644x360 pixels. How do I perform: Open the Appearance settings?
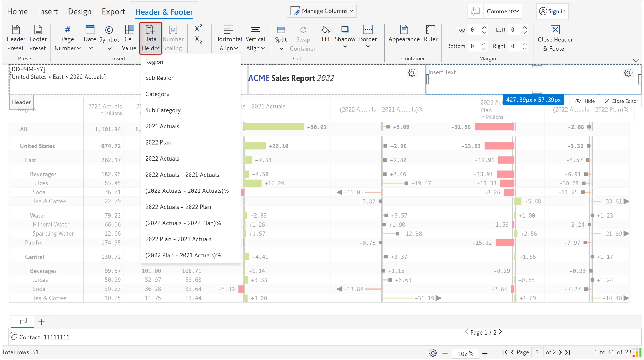(404, 30)
